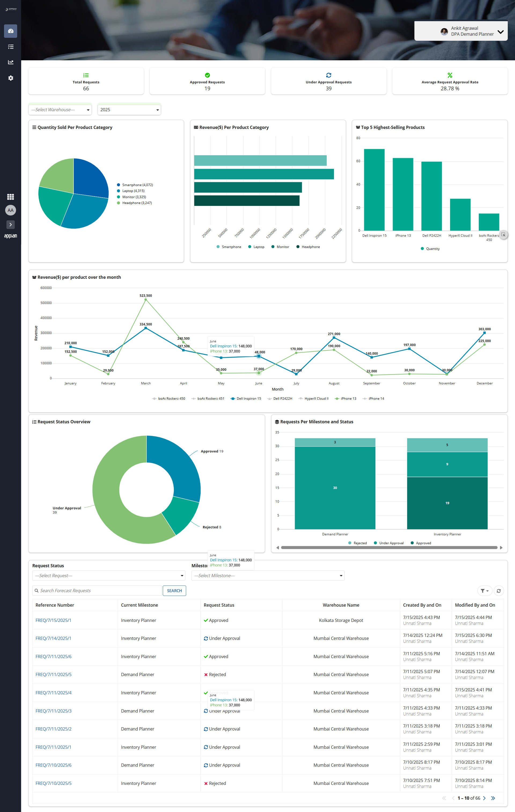Toggle Dell Inspiron 15 series in legend
The width and height of the screenshot is (515, 812).
point(246,399)
